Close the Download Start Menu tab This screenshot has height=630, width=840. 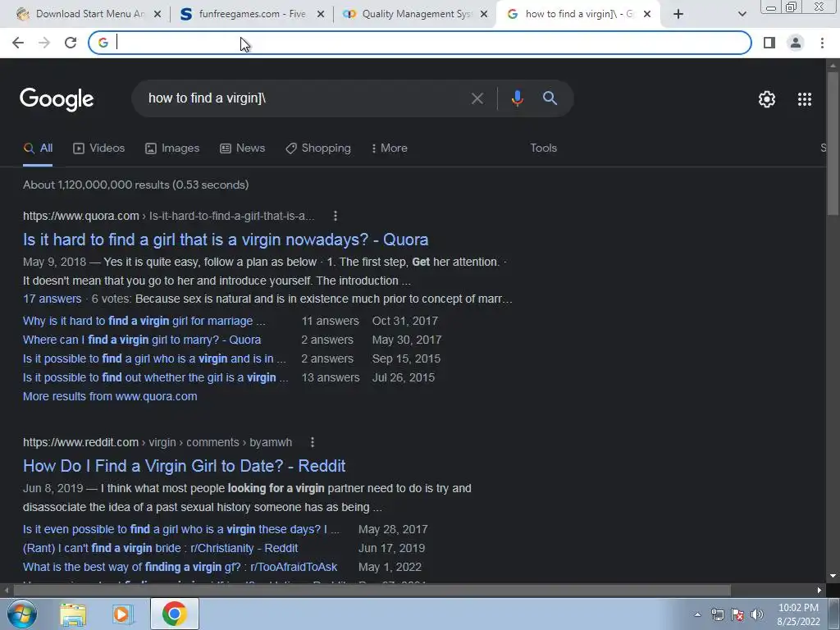[x=157, y=15]
